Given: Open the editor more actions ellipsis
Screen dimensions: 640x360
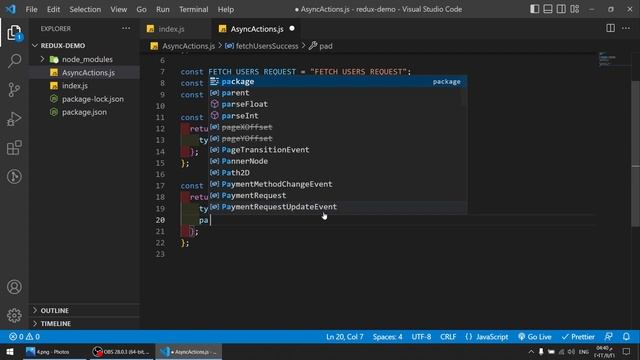Looking at the screenshot, I should point(626,28).
